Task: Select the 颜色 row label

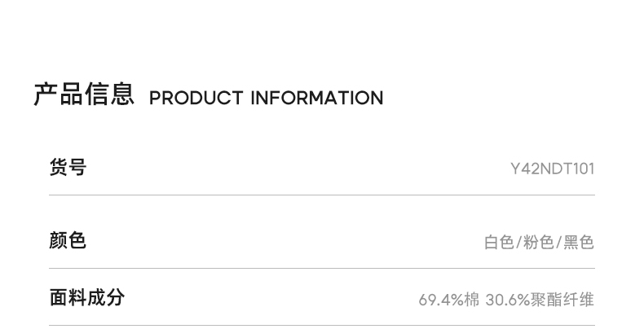Action: [68, 240]
